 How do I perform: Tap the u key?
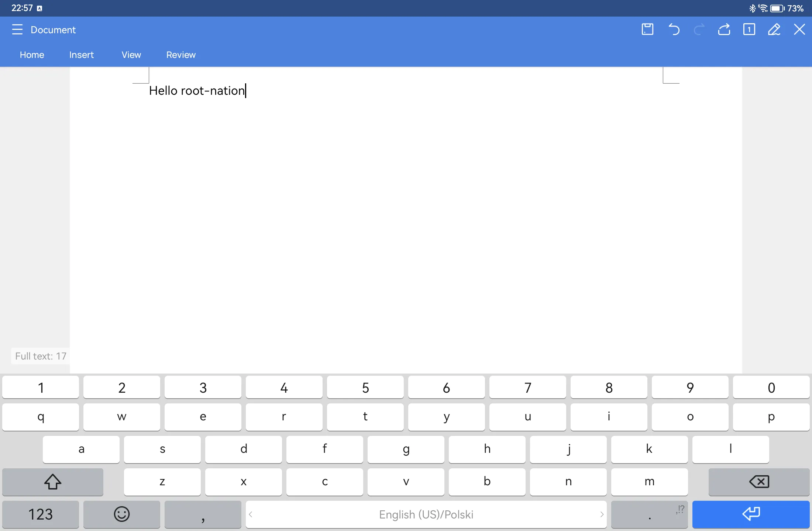pyautogui.click(x=528, y=417)
